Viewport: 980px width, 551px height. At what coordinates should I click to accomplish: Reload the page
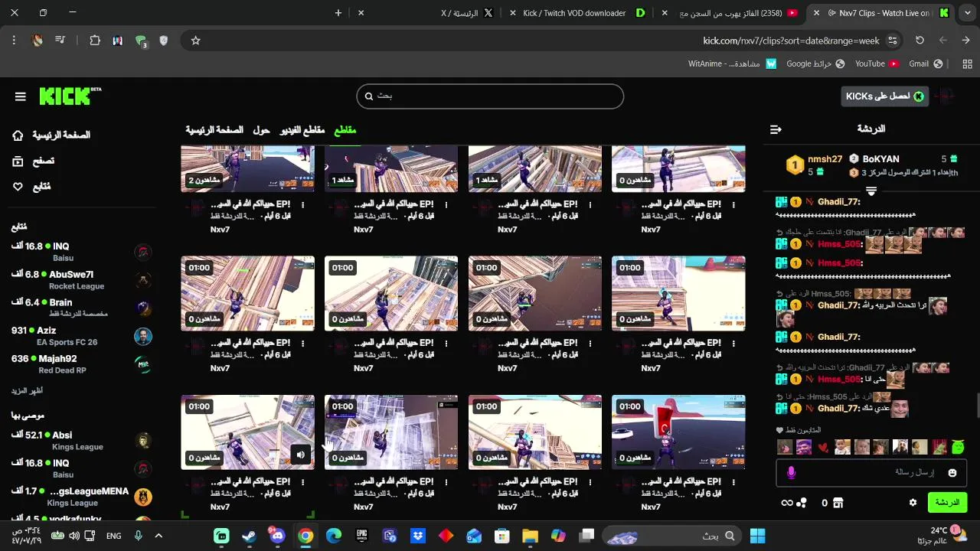pyautogui.click(x=920, y=41)
